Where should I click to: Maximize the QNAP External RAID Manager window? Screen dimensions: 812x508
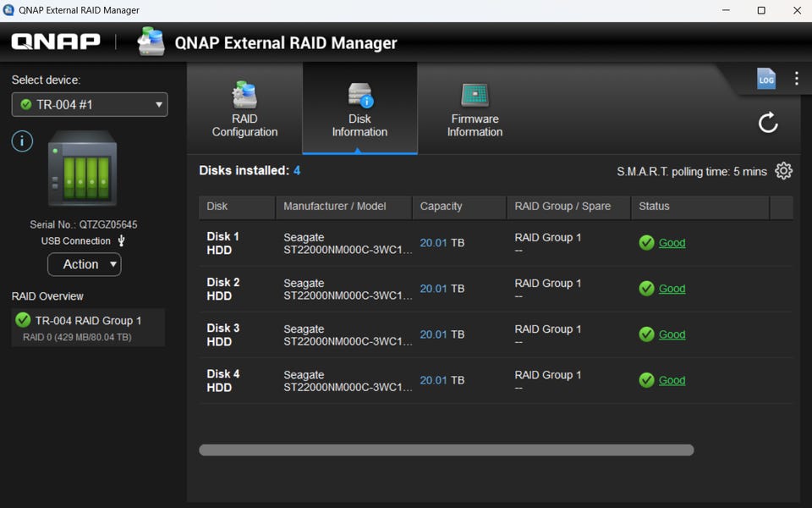(761, 10)
